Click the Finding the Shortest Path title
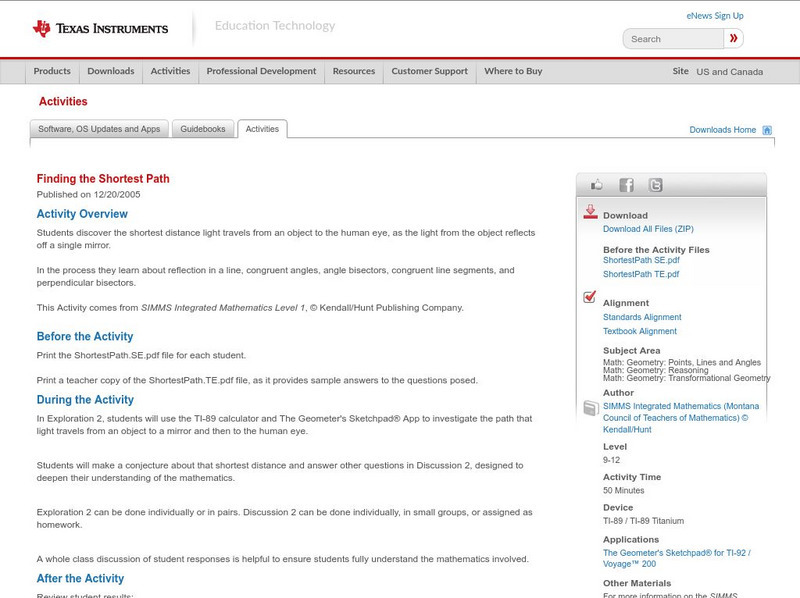 [x=103, y=179]
